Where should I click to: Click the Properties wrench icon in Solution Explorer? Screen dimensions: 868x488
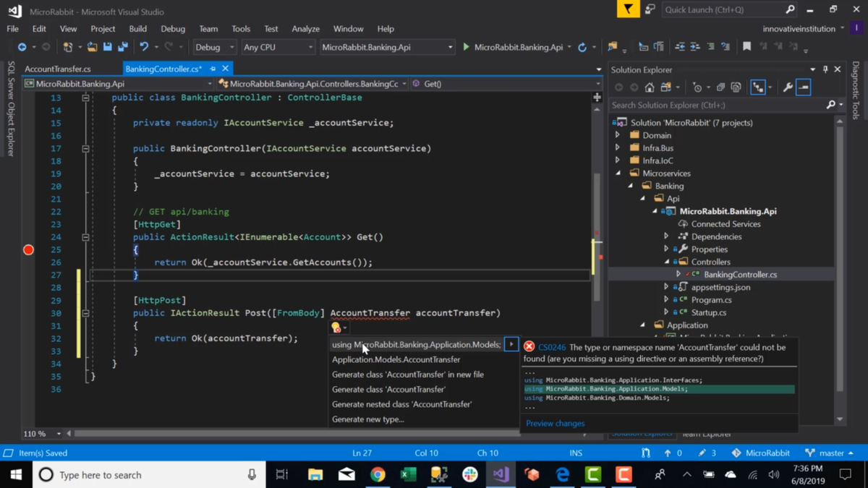point(788,87)
